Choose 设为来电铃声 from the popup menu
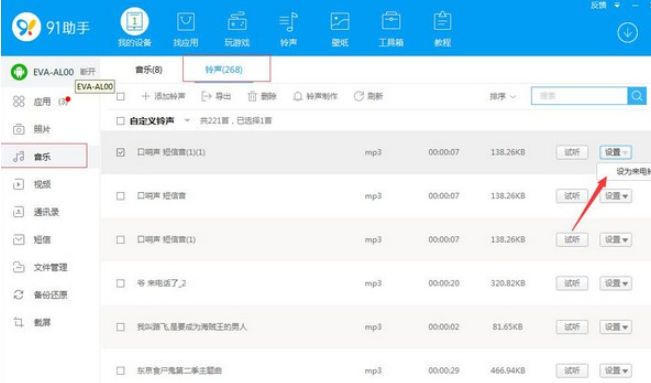Viewport: 651px width, 383px height. pyautogui.click(x=624, y=172)
